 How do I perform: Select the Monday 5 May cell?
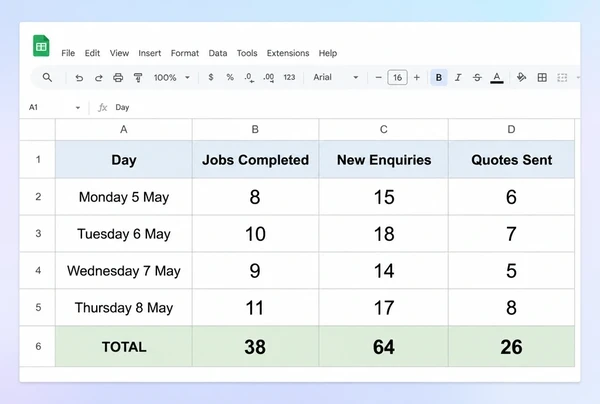pos(124,197)
